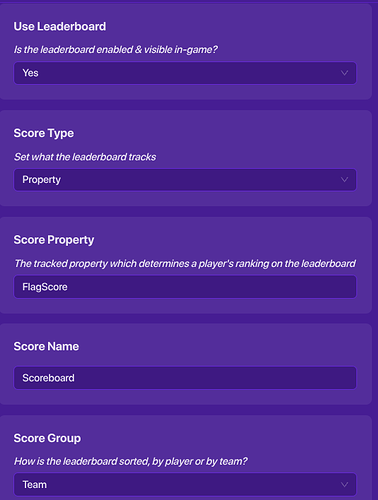The image size is (378, 500).
Task: Click the 'Yes' value in Use Leaderboard
Action: pyautogui.click(x=30, y=73)
